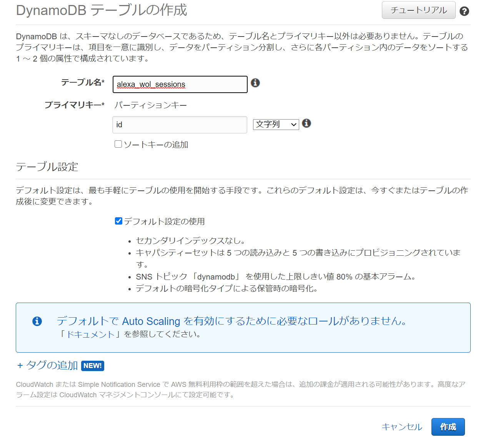The width and height of the screenshot is (493, 448).
Task: Expand + タグの追加 section
Action: pos(48,365)
